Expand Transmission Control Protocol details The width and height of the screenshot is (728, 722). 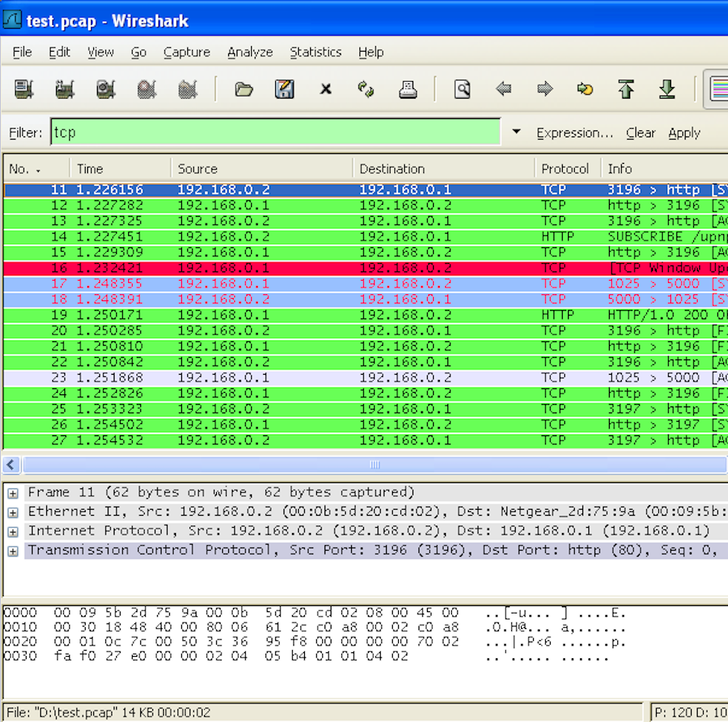click(13, 551)
